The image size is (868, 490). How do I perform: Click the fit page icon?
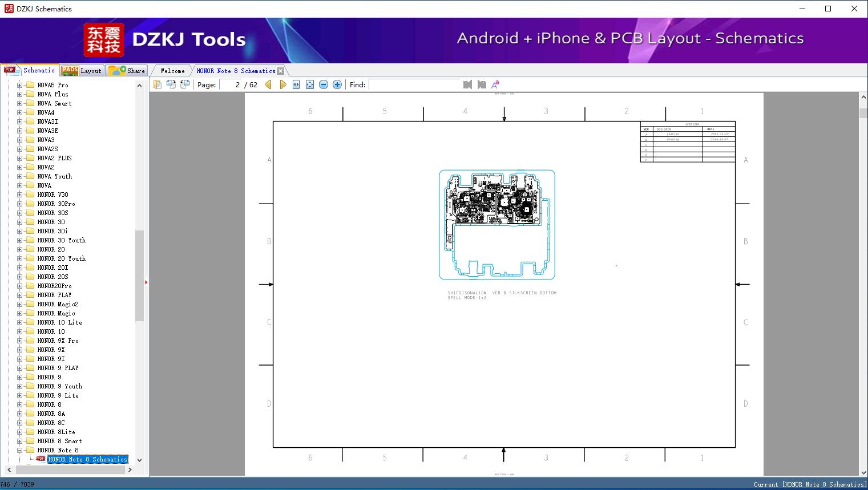click(310, 84)
